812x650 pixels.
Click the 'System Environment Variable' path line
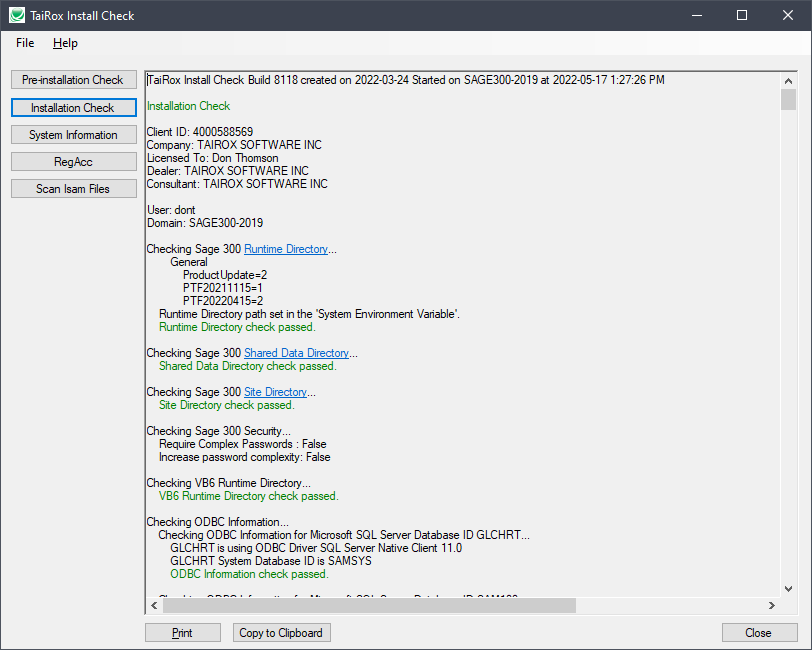(309, 314)
